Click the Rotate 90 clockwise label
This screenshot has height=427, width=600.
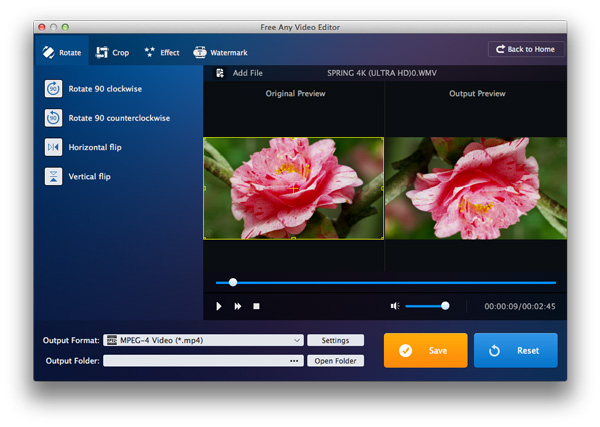pyautogui.click(x=105, y=89)
